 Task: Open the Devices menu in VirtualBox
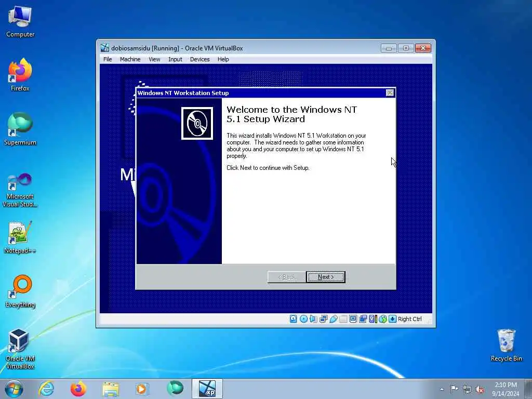(x=200, y=59)
